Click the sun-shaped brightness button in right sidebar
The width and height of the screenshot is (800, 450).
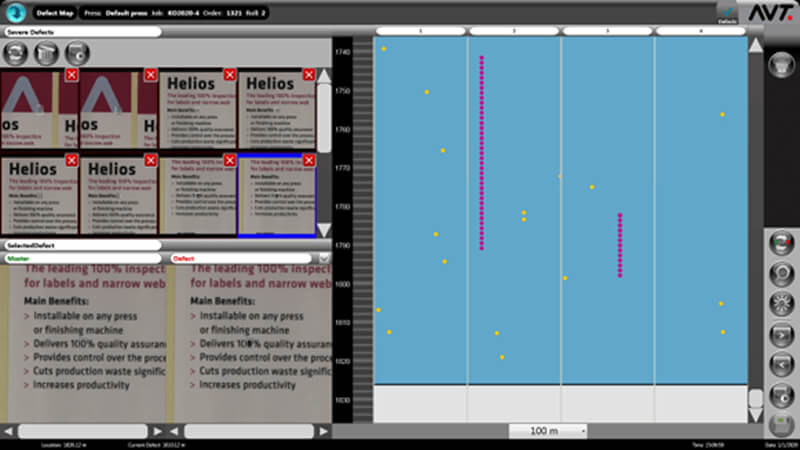[780, 303]
